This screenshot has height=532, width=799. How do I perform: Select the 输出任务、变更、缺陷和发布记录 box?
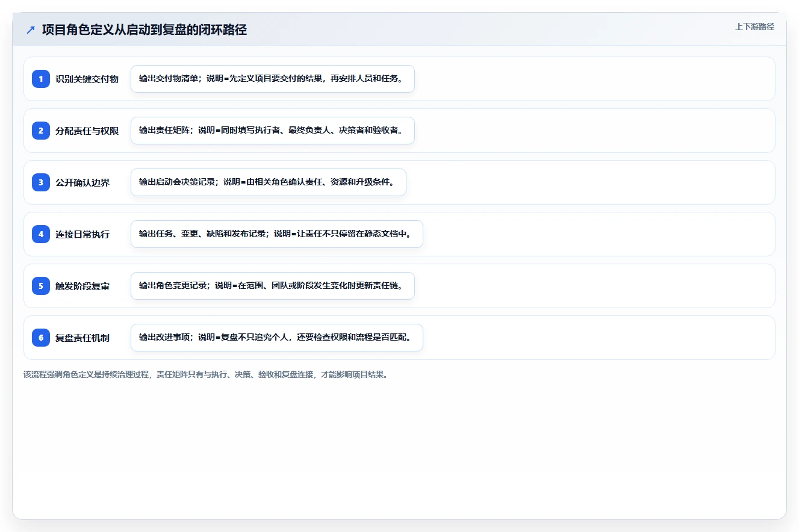[277, 234]
